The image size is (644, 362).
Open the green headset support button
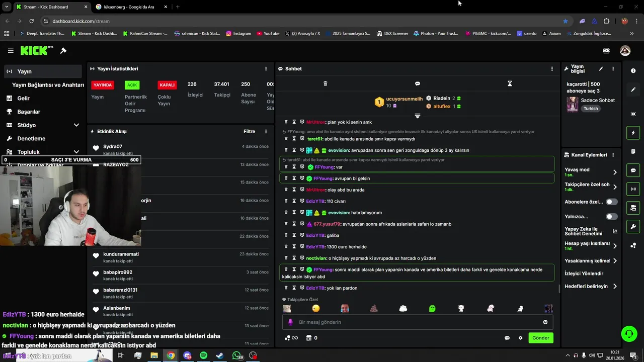click(628, 333)
